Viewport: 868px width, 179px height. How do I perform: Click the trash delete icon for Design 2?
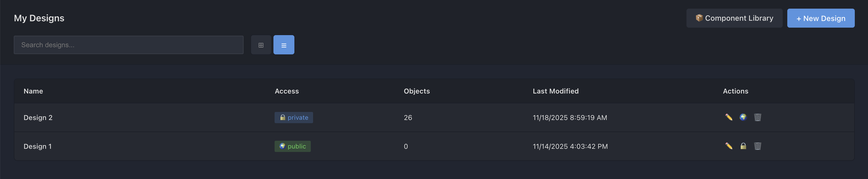coord(757,117)
